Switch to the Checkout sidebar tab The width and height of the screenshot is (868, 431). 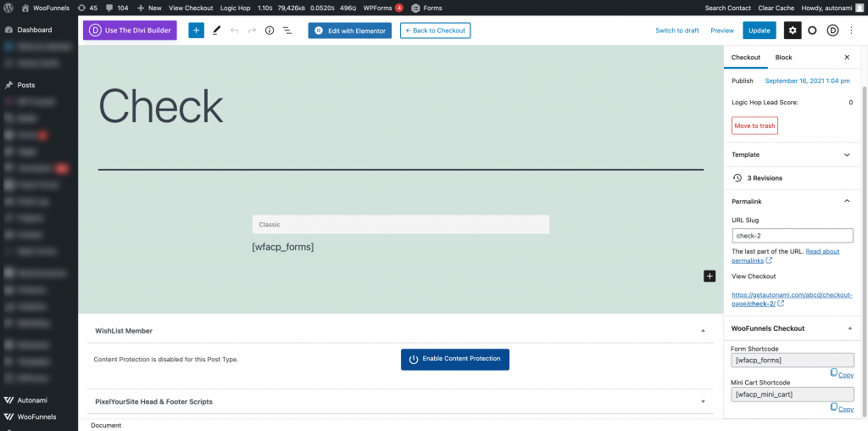coord(746,58)
